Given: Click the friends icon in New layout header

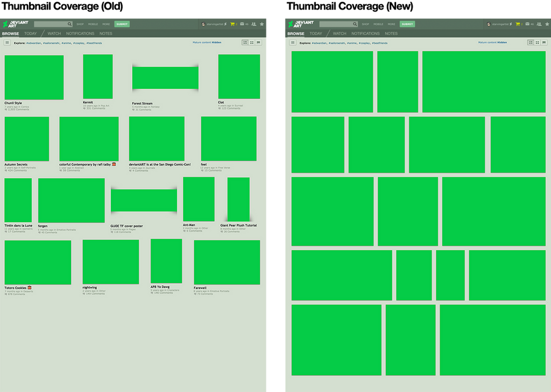Looking at the screenshot, I should click(539, 24).
